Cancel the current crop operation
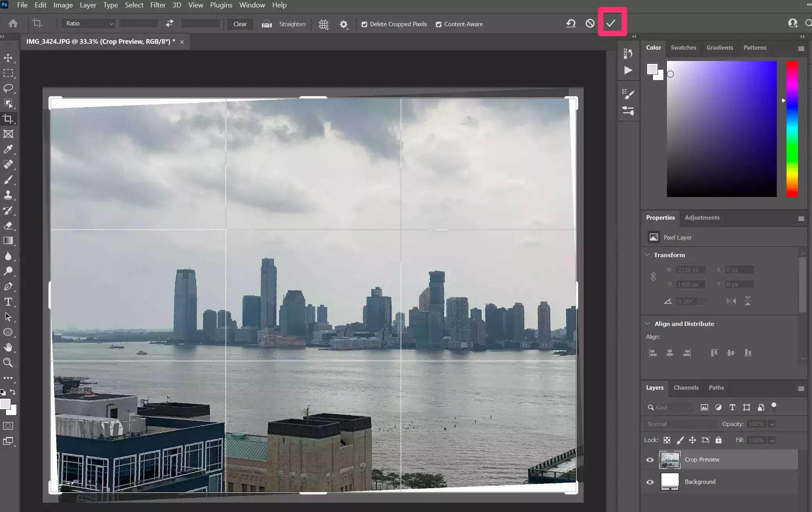Image resolution: width=812 pixels, height=512 pixels. [x=590, y=23]
